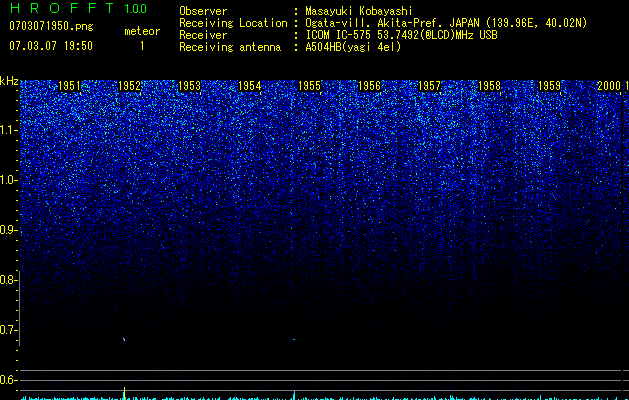Click the meteor label

[x=142, y=31]
